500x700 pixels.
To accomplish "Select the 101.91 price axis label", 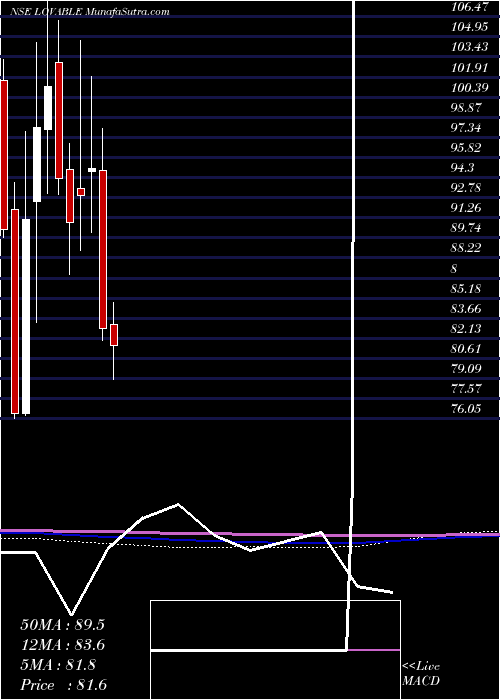I will click(x=470, y=67).
